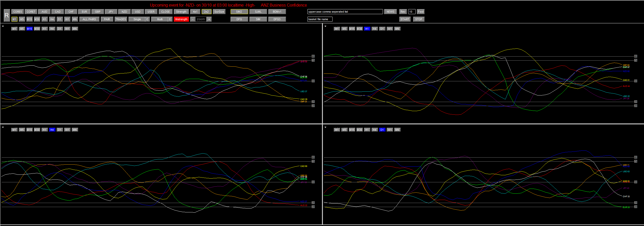Click the upcoming NZD event headline text
Screen dimensions: 644x226
[x=228, y=5]
